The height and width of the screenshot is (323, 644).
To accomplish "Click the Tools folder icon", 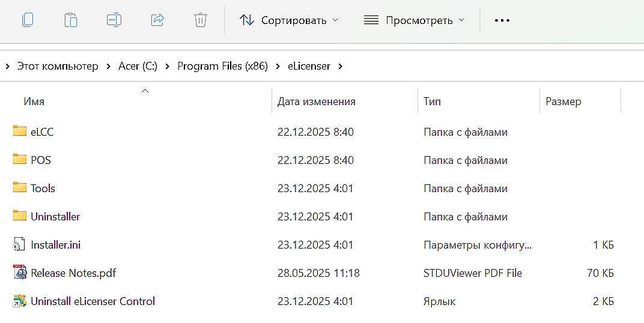I will coord(19,187).
